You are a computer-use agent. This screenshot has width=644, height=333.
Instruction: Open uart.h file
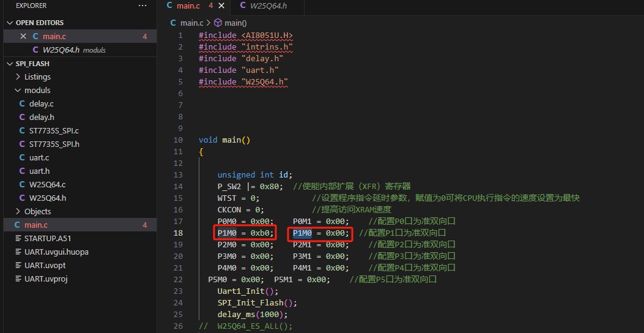pos(39,171)
